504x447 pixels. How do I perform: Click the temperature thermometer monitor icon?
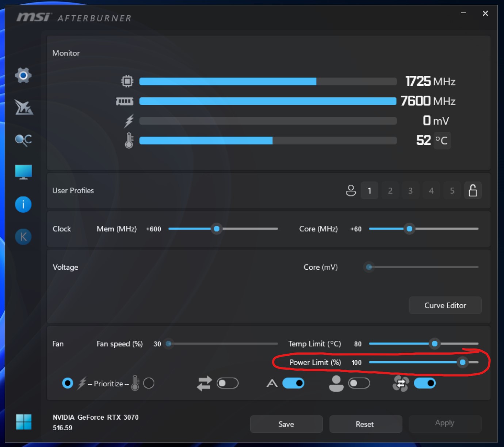click(x=129, y=140)
